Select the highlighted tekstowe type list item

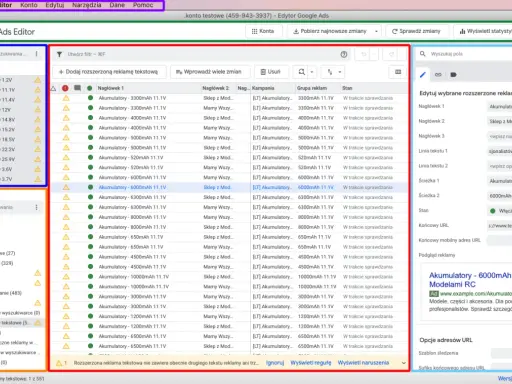coord(22,323)
